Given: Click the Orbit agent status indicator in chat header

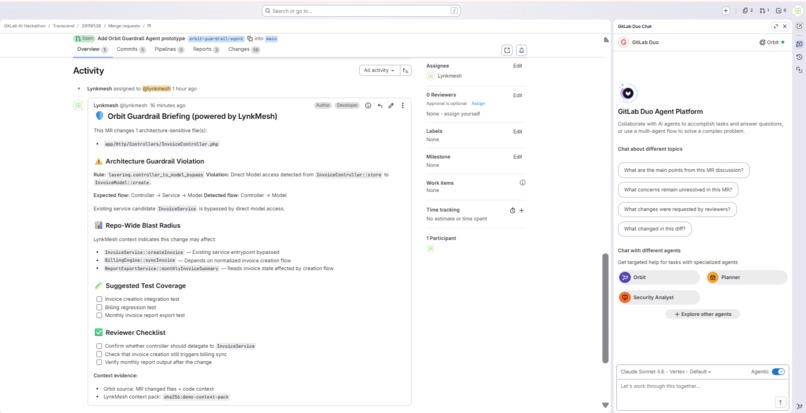Looking at the screenshot, I should [x=772, y=42].
